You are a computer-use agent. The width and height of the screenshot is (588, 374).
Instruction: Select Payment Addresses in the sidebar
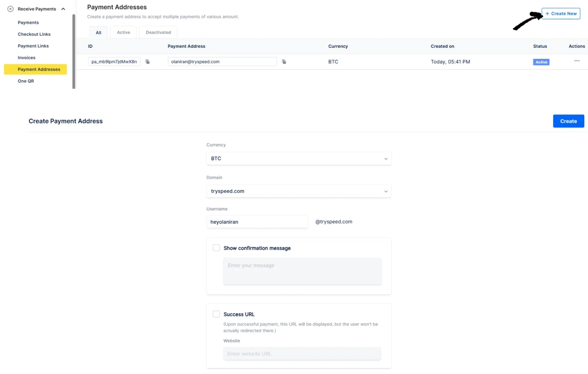[35, 69]
